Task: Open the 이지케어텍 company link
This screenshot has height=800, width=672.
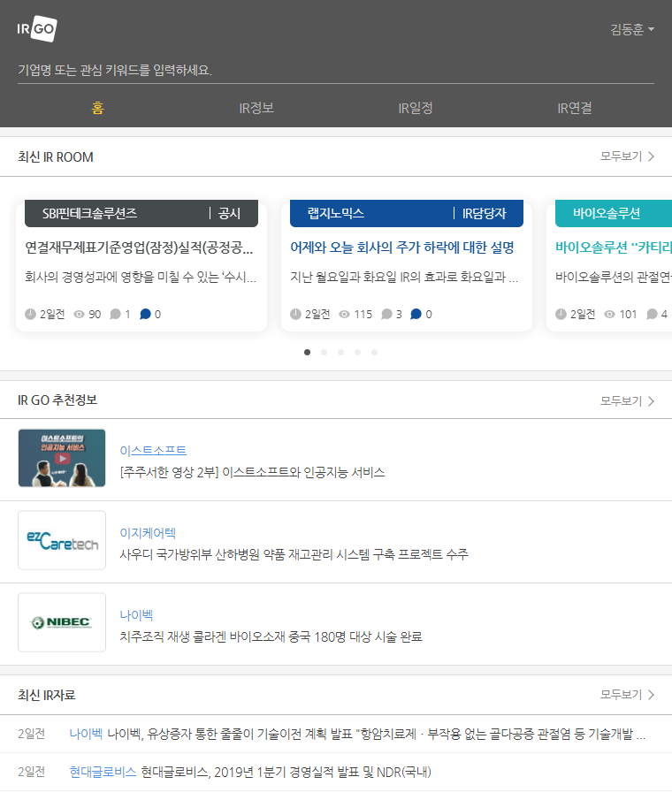Action: (x=148, y=533)
